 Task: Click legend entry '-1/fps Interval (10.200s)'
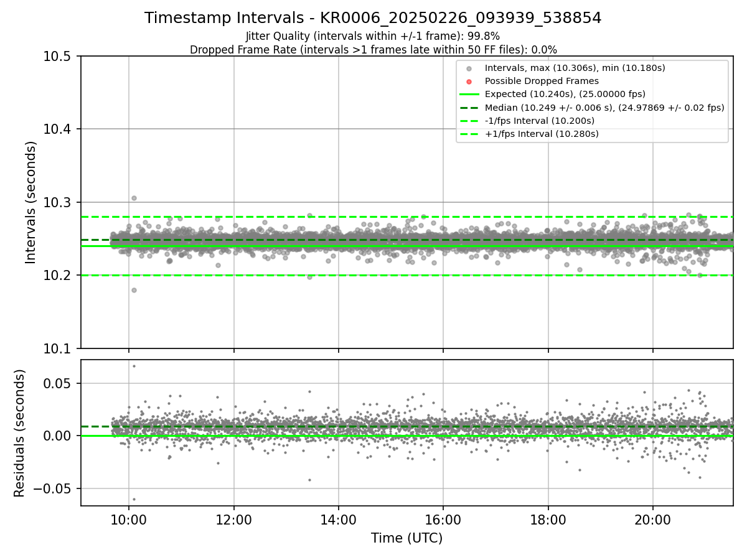click(540, 121)
